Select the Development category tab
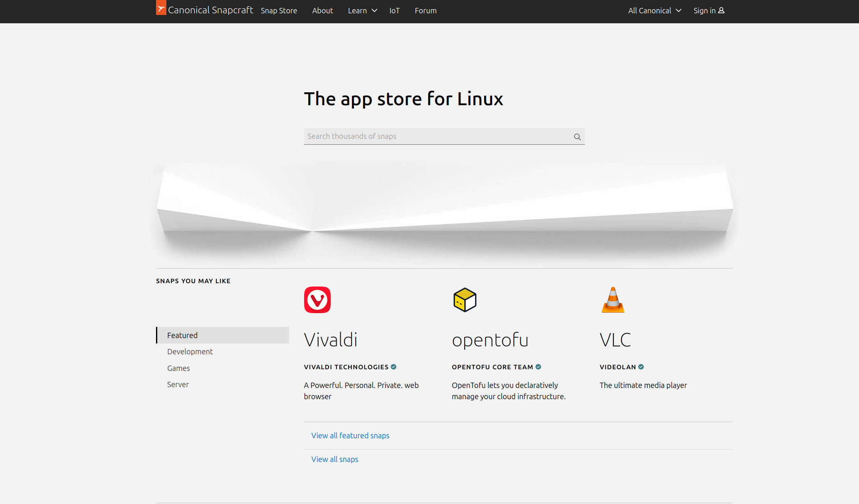Image resolution: width=859 pixels, height=504 pixels. click(190, 351)
